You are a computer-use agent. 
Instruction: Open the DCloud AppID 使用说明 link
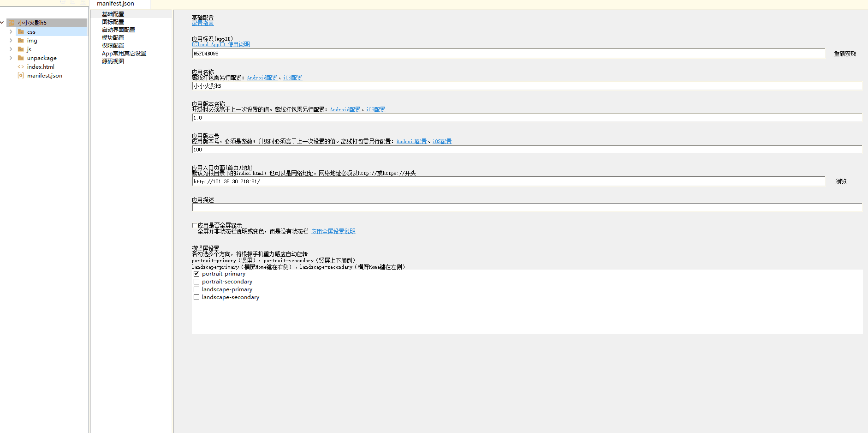coord(220,45)
